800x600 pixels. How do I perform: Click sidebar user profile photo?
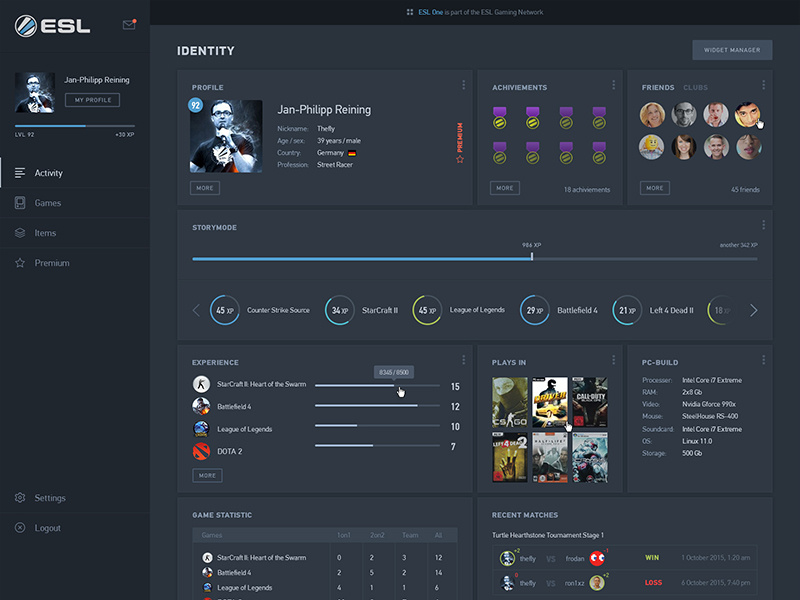(x=35, y=92)
